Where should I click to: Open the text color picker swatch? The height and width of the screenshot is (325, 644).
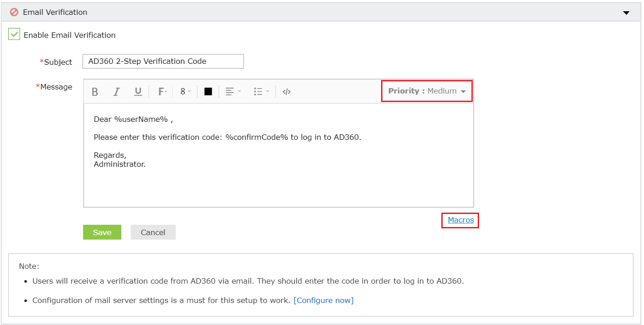point(208,91)
